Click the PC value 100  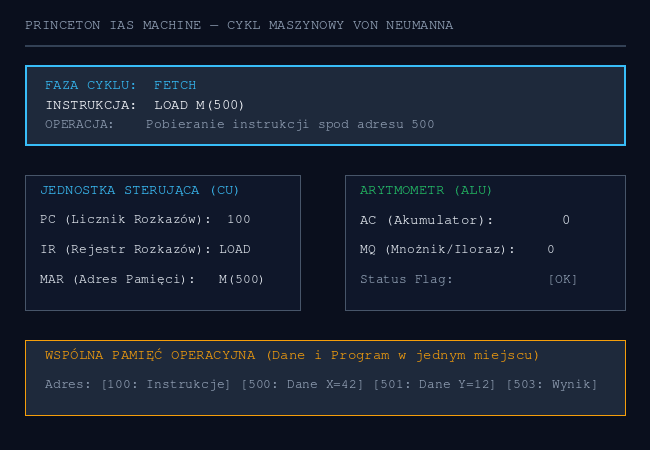point(239,219)
